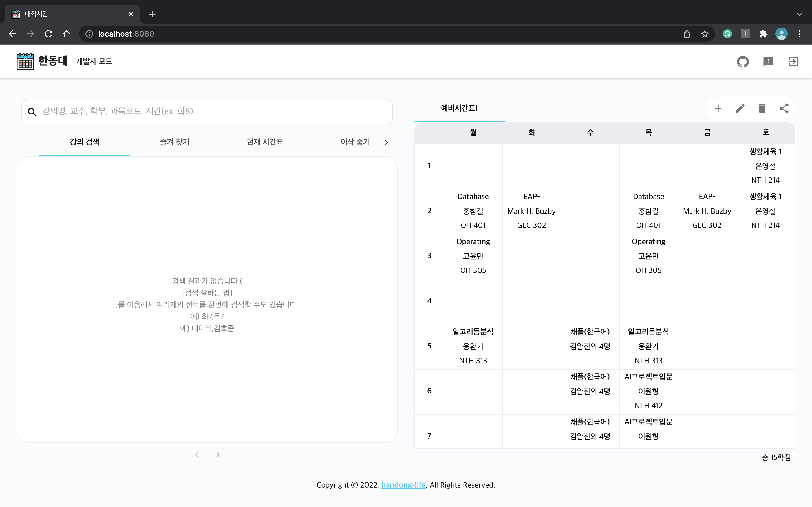
Task: Send feedback via the chat bubble icon
Action: tap(768, 61)
